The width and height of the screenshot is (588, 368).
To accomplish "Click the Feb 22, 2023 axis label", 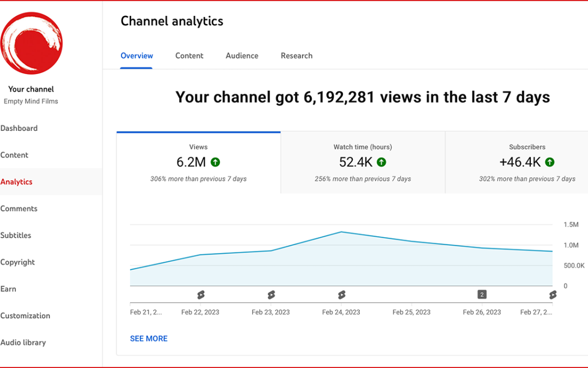I will click(x=200, y=312).
